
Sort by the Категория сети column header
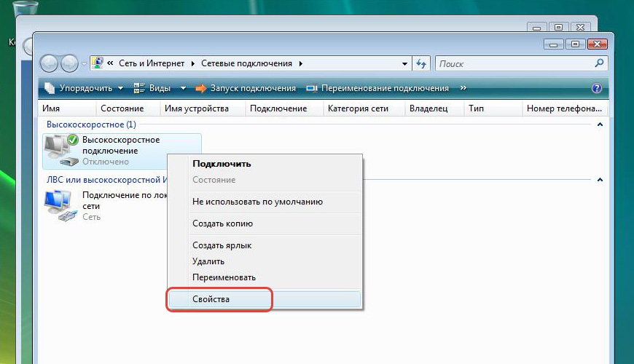364,108
